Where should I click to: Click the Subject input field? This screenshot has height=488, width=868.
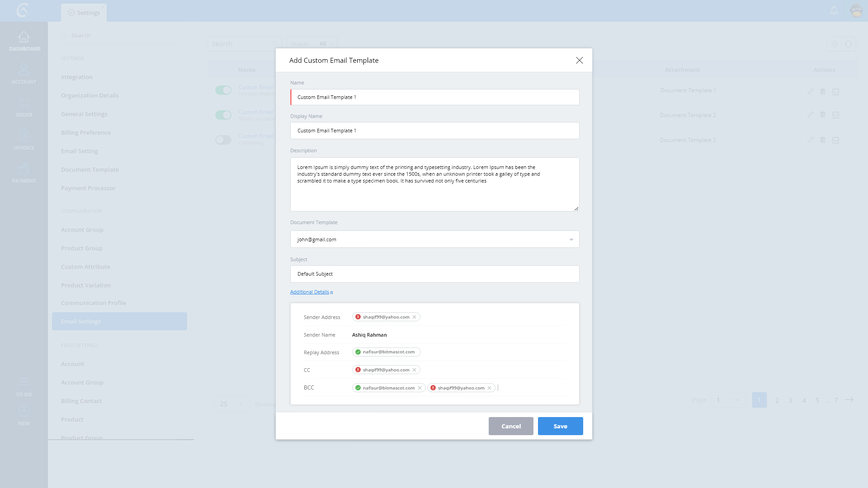pos(434,274)
